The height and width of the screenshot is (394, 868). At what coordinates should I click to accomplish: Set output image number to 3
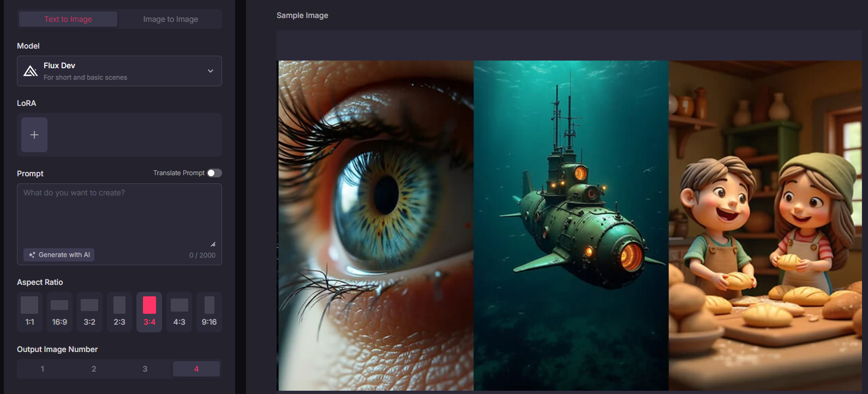pos(145,369)
